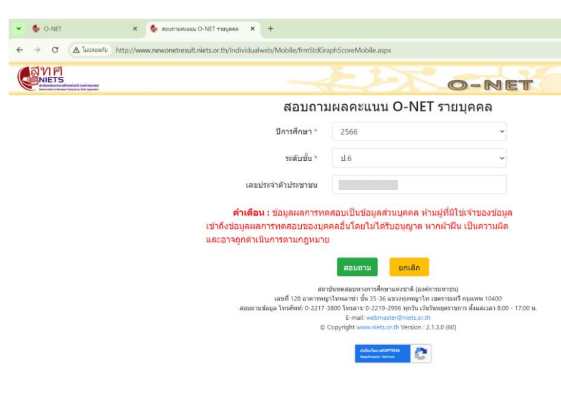Click the browser forward arrow
This screenshot has width=561, height=408.
pyautogui.click(x=37, y=50)
